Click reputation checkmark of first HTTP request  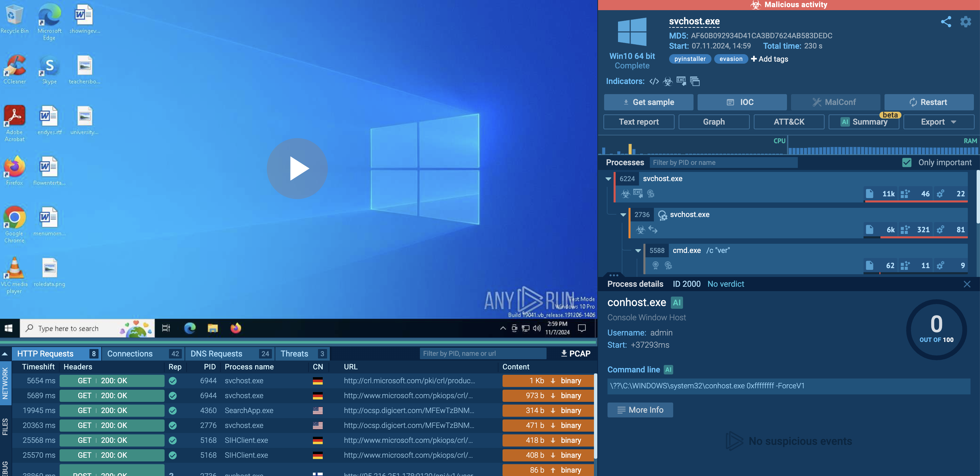173,381
